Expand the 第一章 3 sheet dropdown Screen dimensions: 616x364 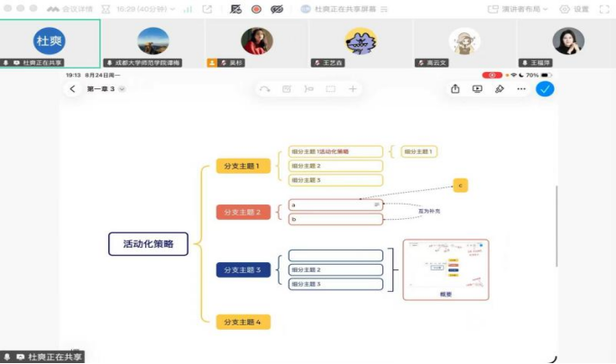pos(122,89)
